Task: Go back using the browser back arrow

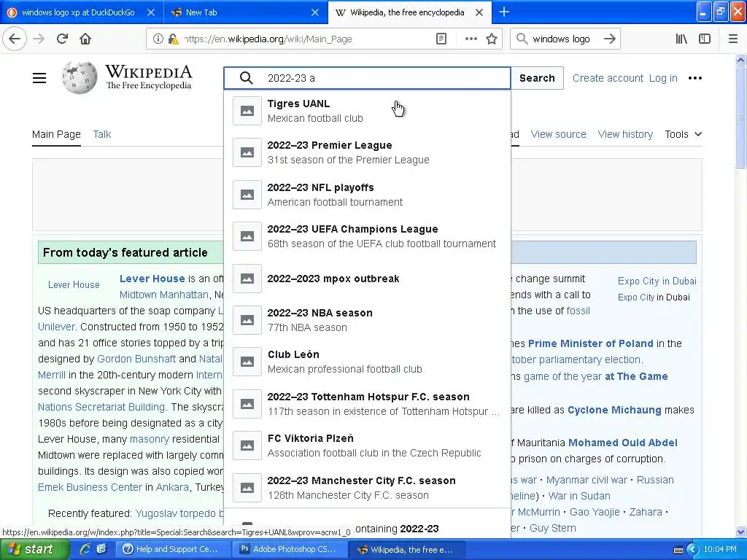Action: tap(15, 39)
